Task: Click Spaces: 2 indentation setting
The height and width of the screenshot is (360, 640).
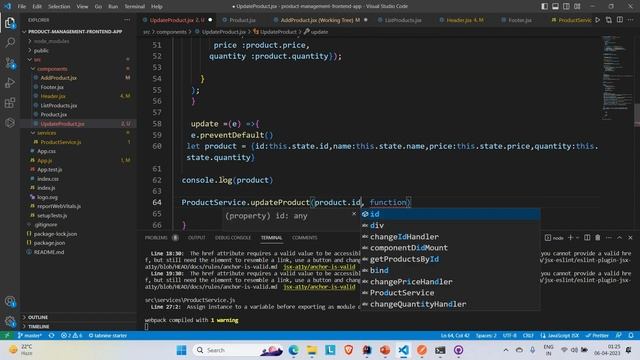Action: point(486,336)
